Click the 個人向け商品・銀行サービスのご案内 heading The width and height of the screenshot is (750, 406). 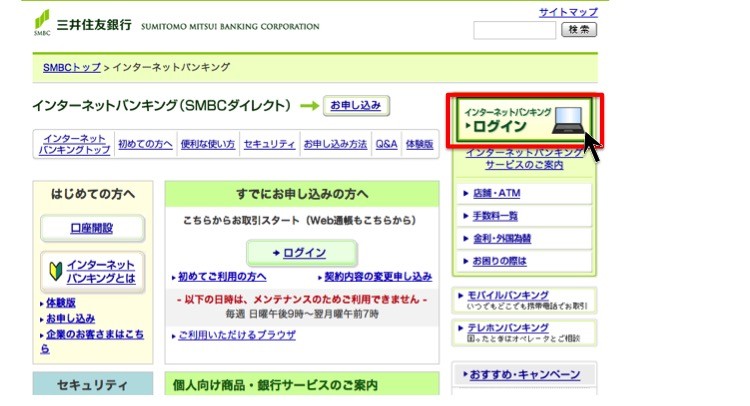(x=275, y=385)
